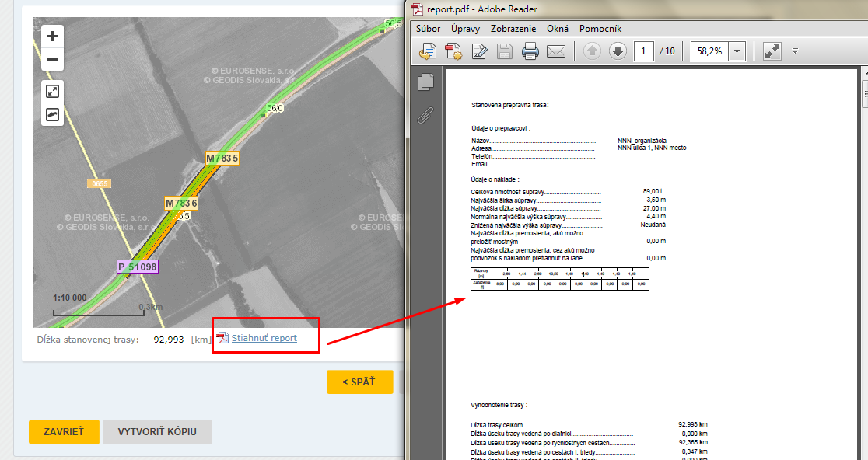Click the Adobe Reader title bar PDF icon

(x=417, y=9)
